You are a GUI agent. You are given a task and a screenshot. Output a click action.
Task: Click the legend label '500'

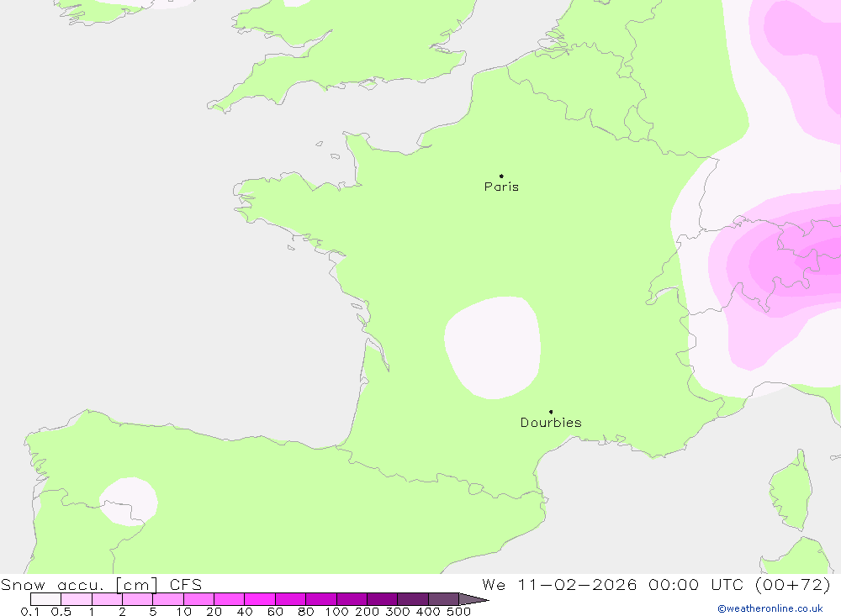[458, 611]
